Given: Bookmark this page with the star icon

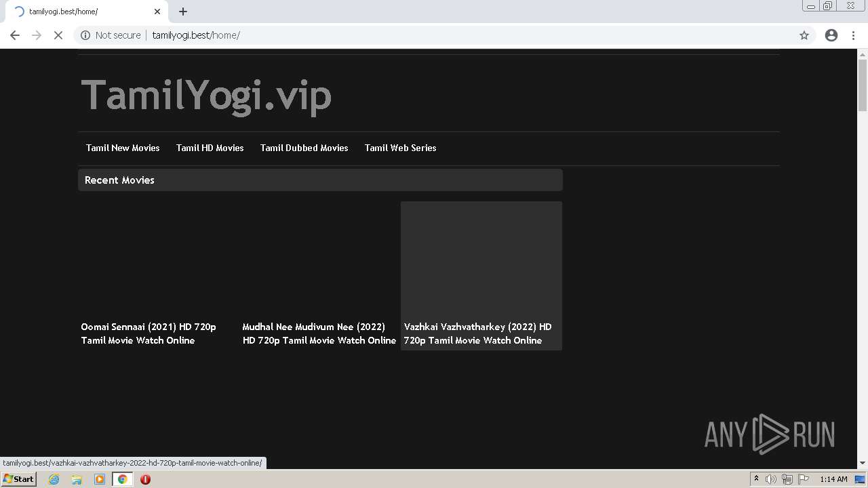Looking at the screenshot, I should (804, 35).
